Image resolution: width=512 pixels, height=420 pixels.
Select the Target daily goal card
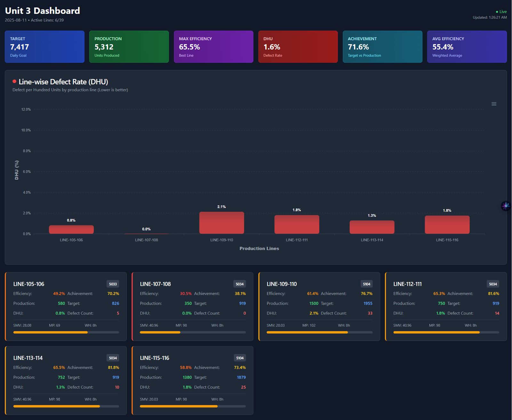[44, 47]
